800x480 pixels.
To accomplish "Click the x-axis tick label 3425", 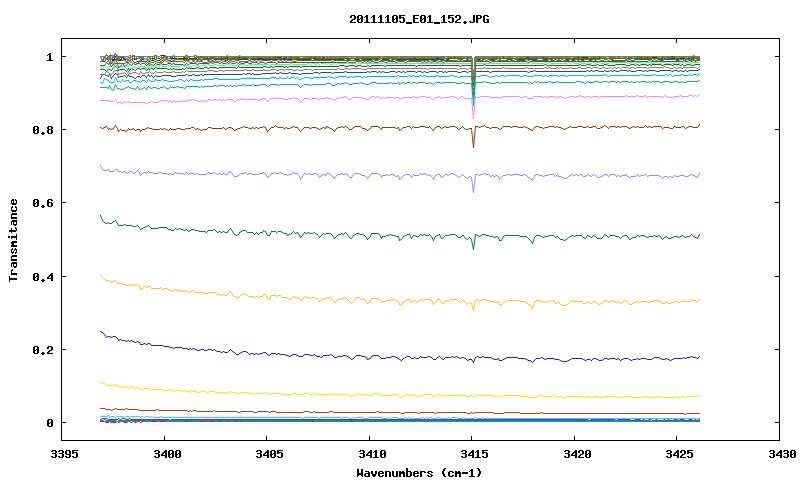I will tap(679, 454).
